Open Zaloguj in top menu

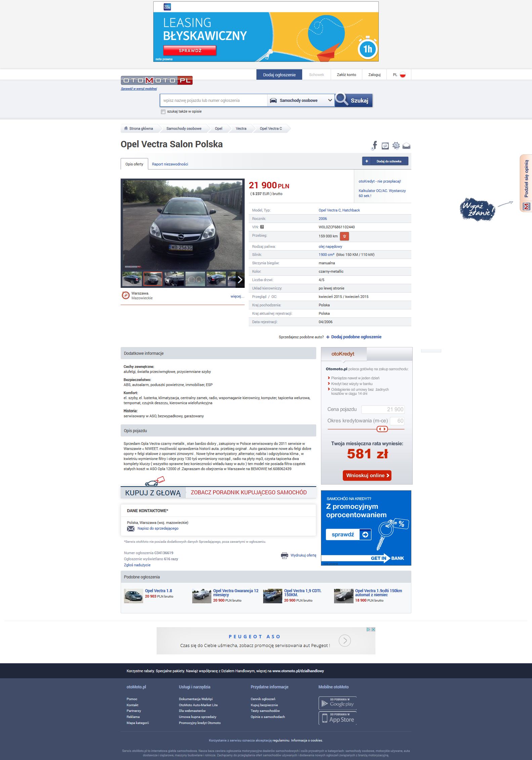pos(374,75)
